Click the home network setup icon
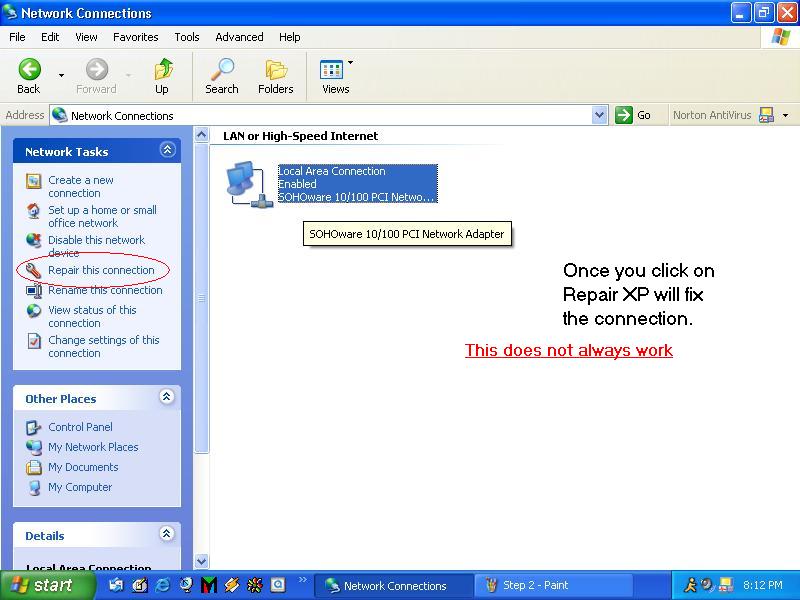 pyautogui.click(x=34, y=211)
